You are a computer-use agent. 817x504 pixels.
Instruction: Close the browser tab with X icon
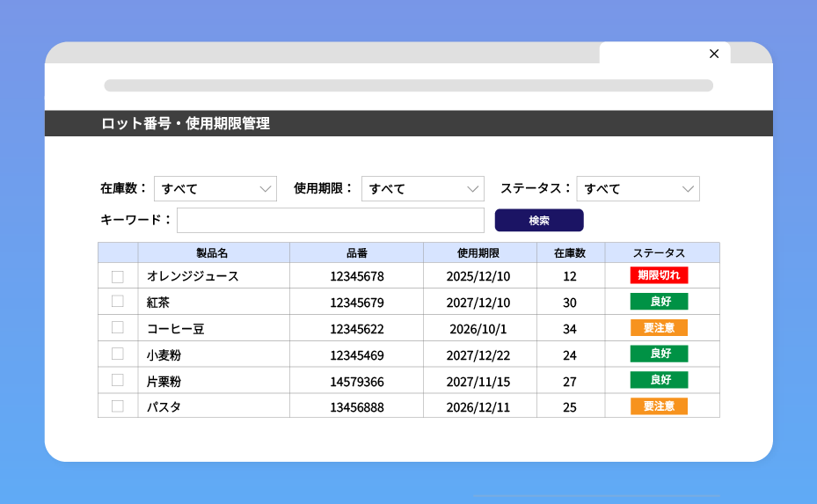(x=713, y=54)
